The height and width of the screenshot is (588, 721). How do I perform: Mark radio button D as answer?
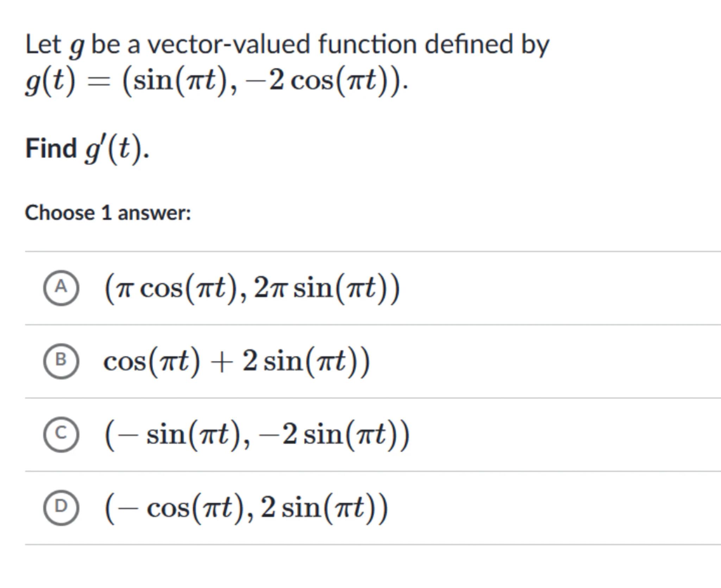click(x=61, y=507)
